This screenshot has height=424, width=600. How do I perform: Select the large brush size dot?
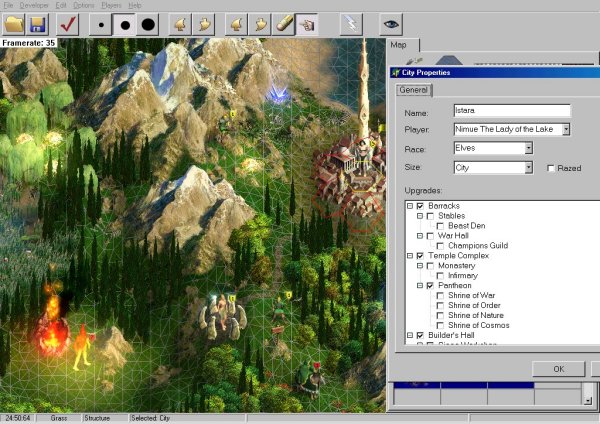click(148, 25)
